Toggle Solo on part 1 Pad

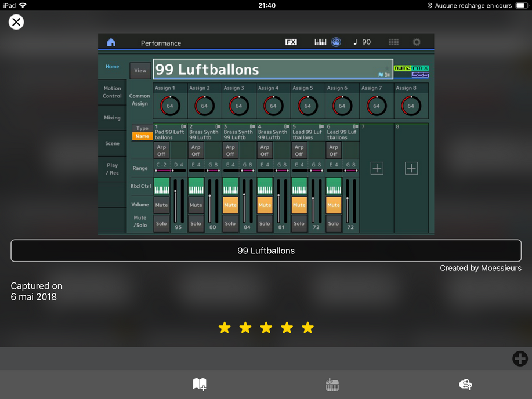[161, 223]
